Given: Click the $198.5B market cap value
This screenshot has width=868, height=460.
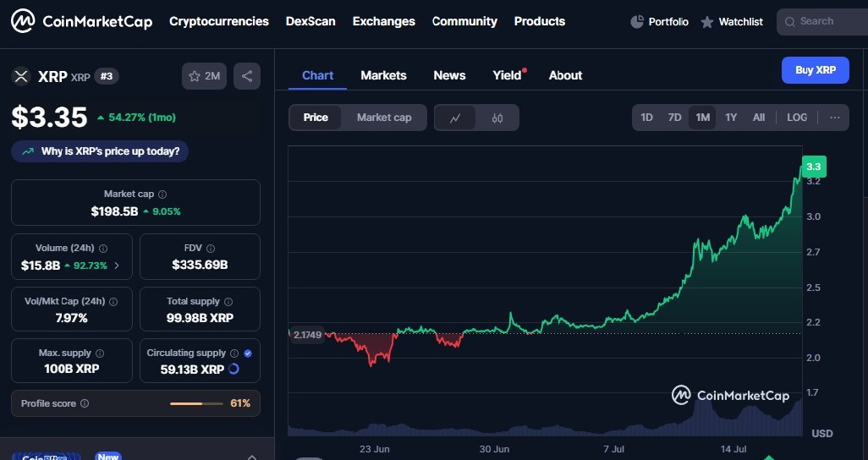Looking at the screenshot, I should click(114, 211).
